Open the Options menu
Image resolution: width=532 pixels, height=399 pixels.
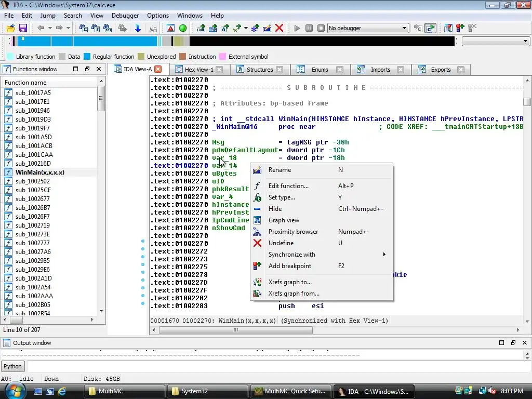[158, 16]
